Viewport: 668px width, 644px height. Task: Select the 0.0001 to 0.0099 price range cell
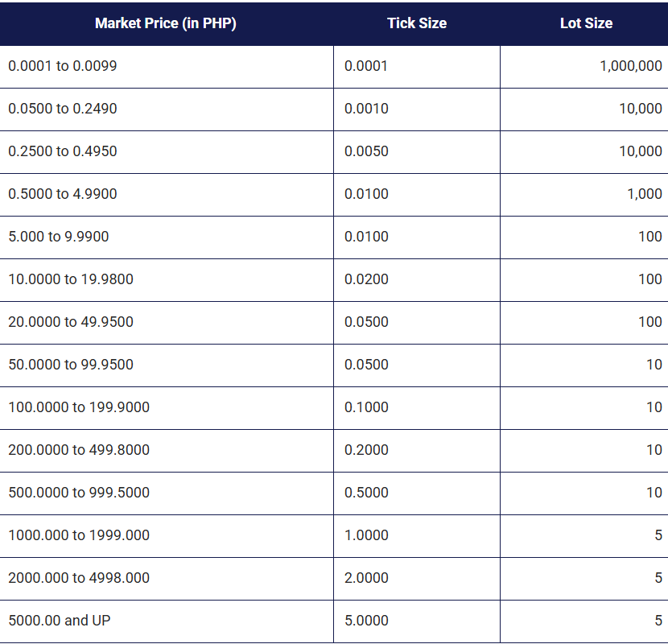click(63, 66)
